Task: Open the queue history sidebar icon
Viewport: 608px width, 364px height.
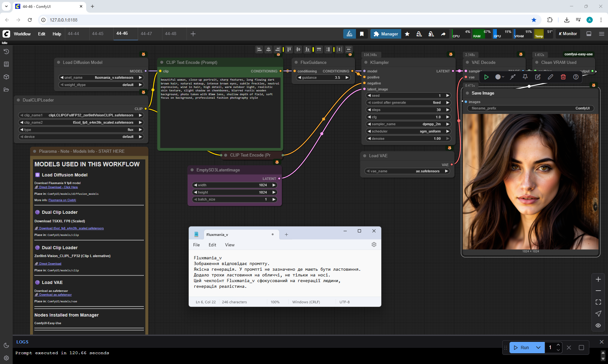Action: click(x=6, y=52)
